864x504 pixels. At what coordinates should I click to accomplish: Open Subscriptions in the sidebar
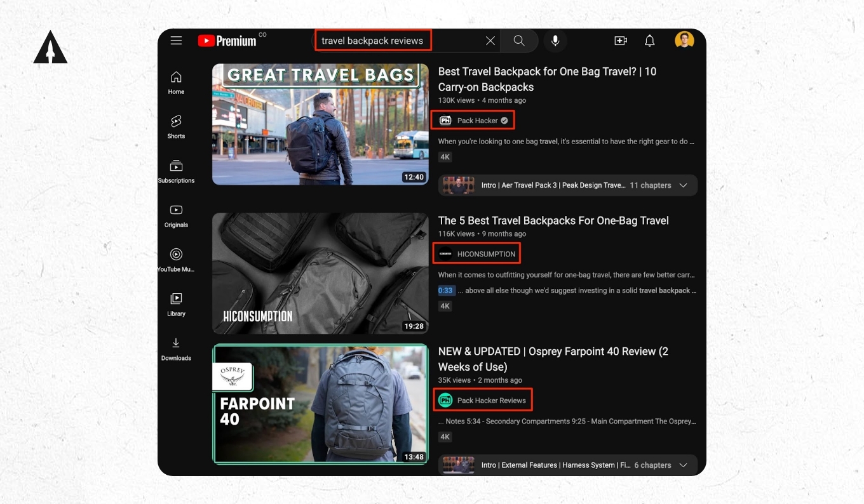[176, 171]
